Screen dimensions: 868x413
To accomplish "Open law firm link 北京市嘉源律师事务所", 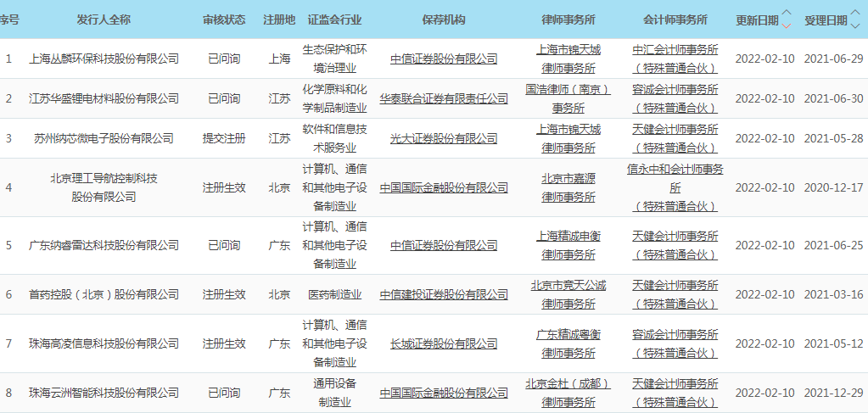I will pyautogui.click(x=568, y=187).
